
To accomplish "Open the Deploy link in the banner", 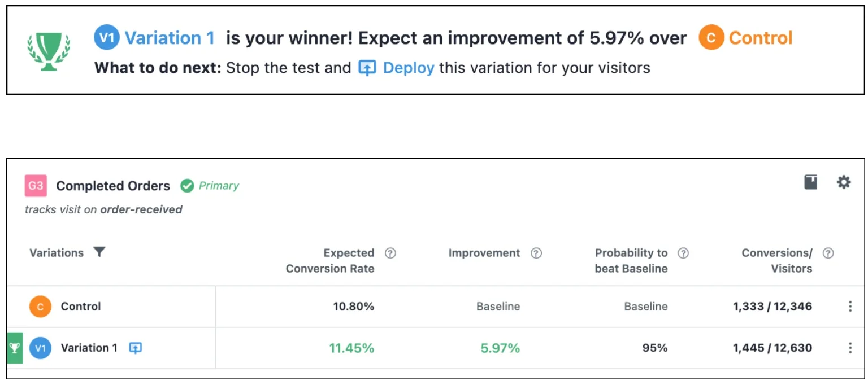I will point(408,68).
